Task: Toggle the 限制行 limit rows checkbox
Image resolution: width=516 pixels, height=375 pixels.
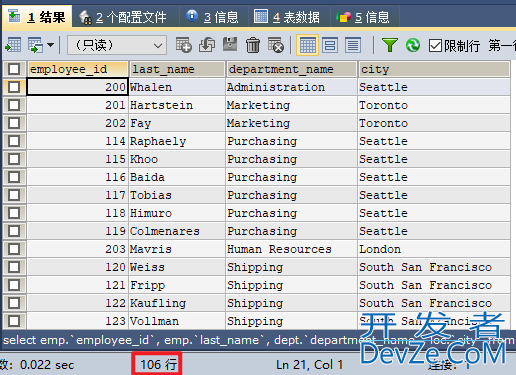Action: click(x=435, y=46)
